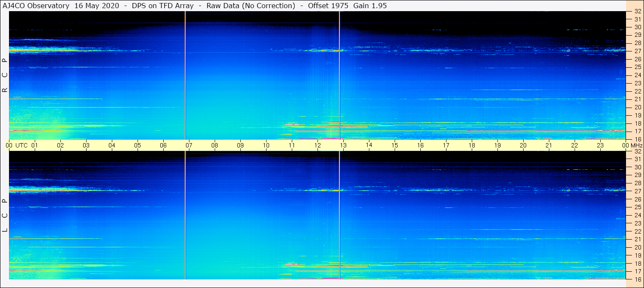The image size is (644, 288).
Task: Click hour label 01 on the UTC axis
Action: click(35, 145)
